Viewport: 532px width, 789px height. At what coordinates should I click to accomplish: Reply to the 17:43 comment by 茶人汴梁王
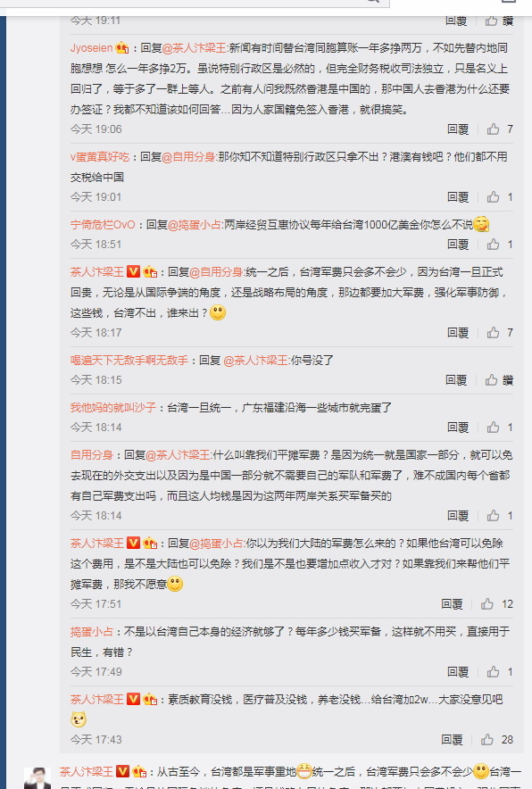[x=452, y=739]
